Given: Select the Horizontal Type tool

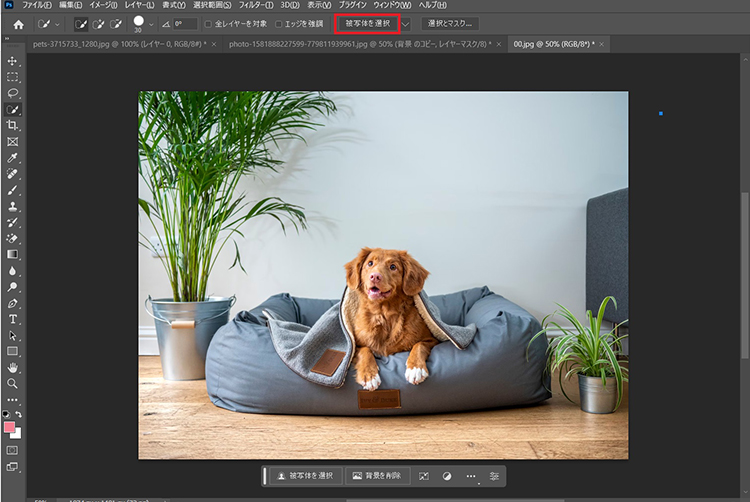Looking at the screenshot, I should point(12,319).
